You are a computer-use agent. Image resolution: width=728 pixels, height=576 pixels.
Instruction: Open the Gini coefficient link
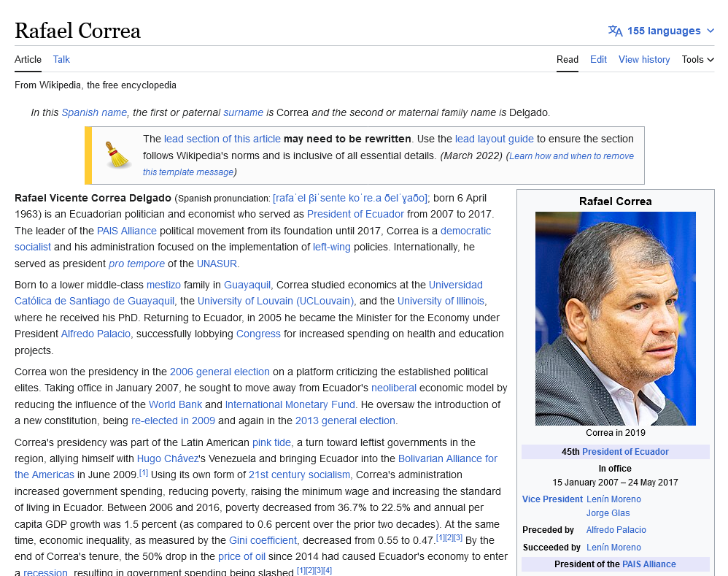click(263, 541)
